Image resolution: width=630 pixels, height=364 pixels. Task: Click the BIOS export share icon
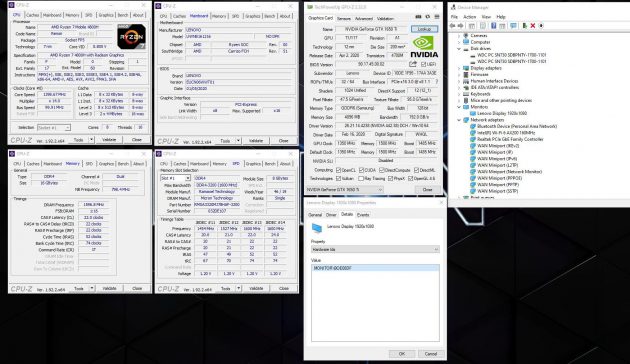click(413, 64)
